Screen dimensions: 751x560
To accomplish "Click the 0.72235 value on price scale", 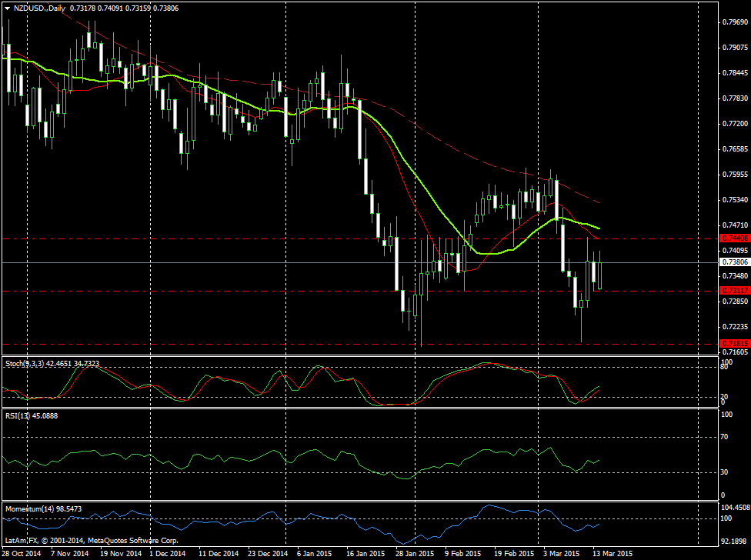I will coord(736,326).
